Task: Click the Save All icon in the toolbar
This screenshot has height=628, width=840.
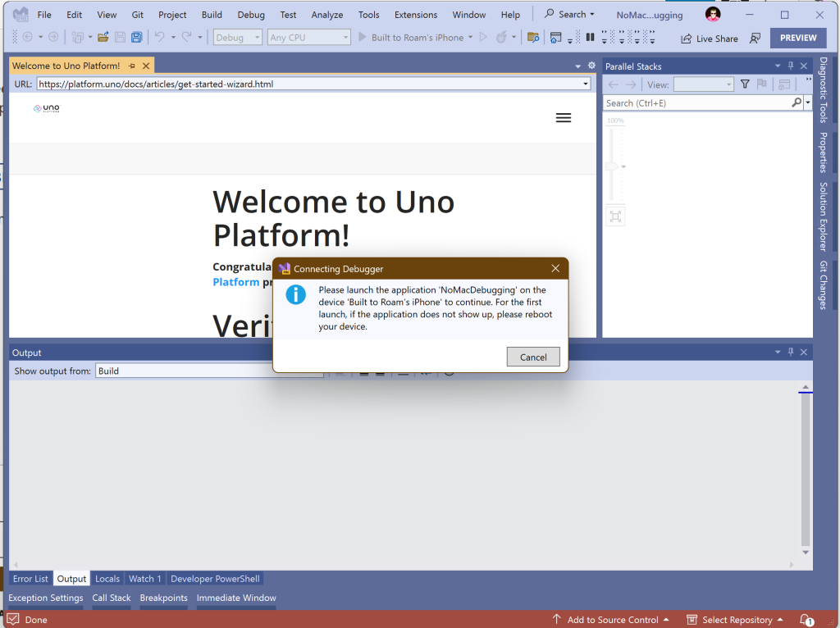Action: coord(136,36)
